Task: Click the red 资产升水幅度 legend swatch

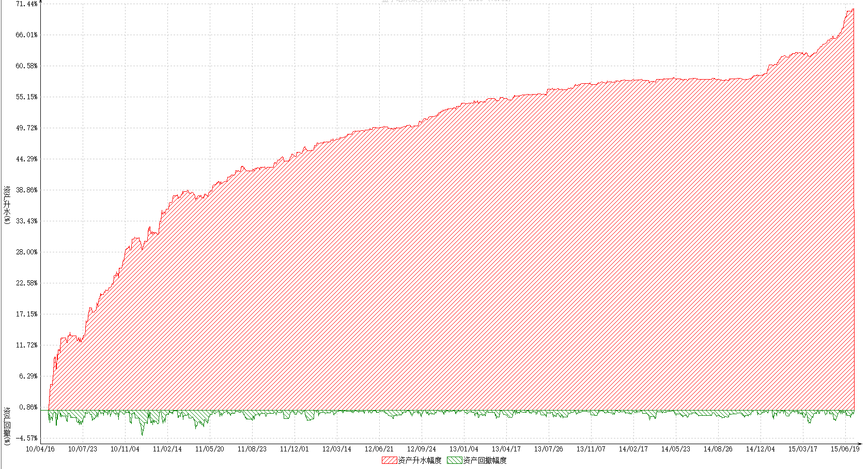Action: [x=390, y=460]
